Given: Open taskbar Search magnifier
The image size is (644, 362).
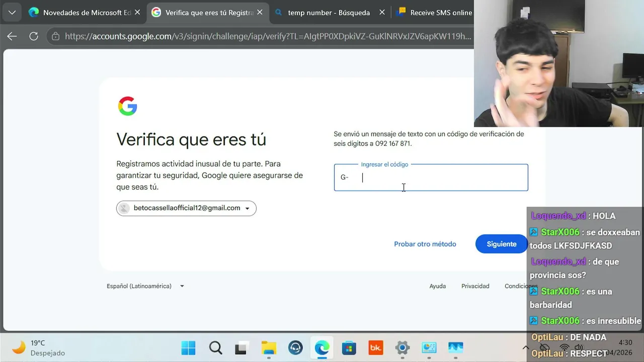Looking at the screenshot, I should [x=215, y=348].
